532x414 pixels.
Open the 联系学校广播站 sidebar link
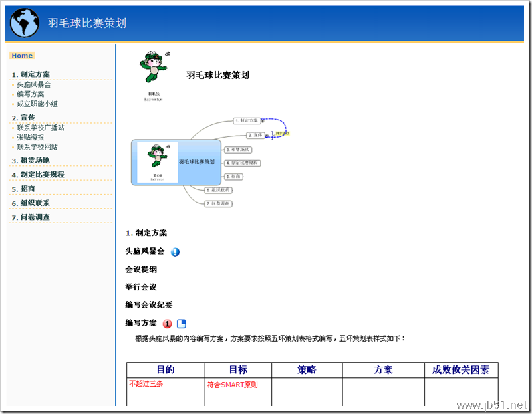41,128
